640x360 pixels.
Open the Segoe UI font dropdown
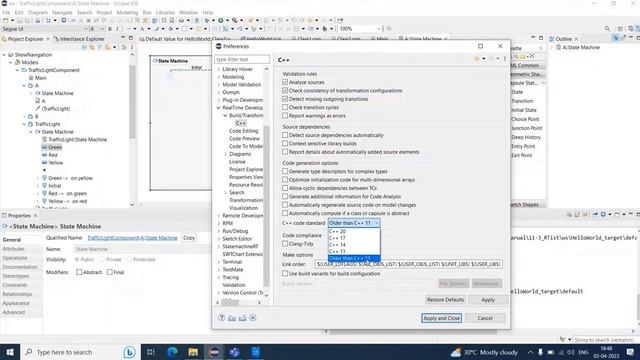click(86, 29)
